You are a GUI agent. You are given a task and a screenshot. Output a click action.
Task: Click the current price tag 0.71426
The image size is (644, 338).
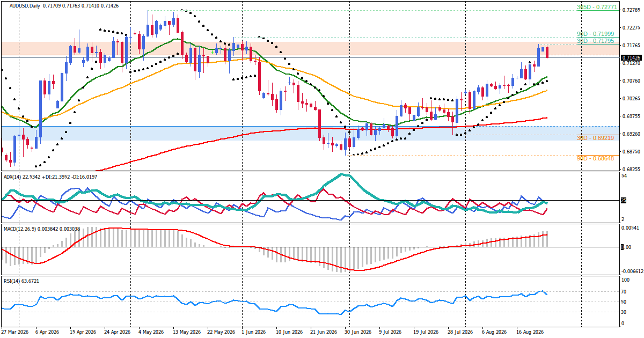(631, 57)
